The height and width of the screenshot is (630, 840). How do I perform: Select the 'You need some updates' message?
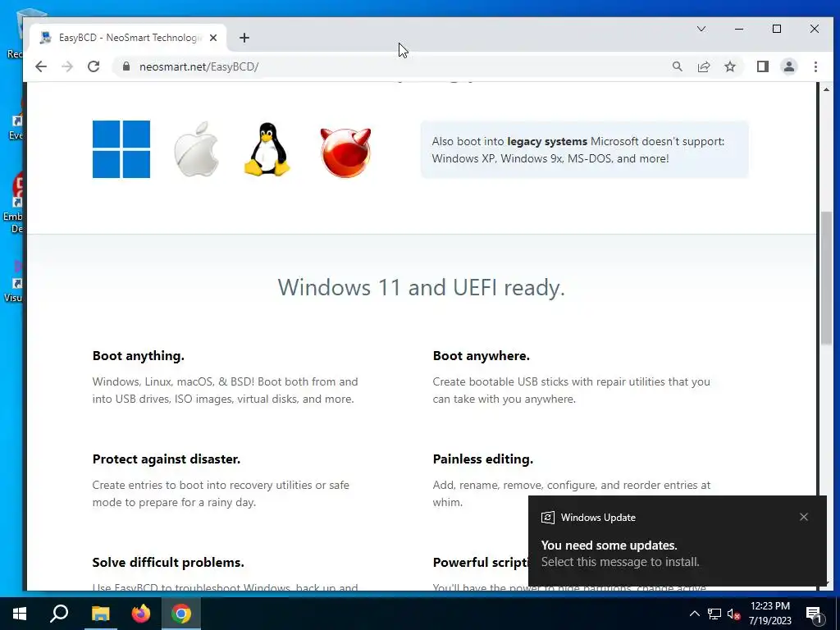pos(609,546)
